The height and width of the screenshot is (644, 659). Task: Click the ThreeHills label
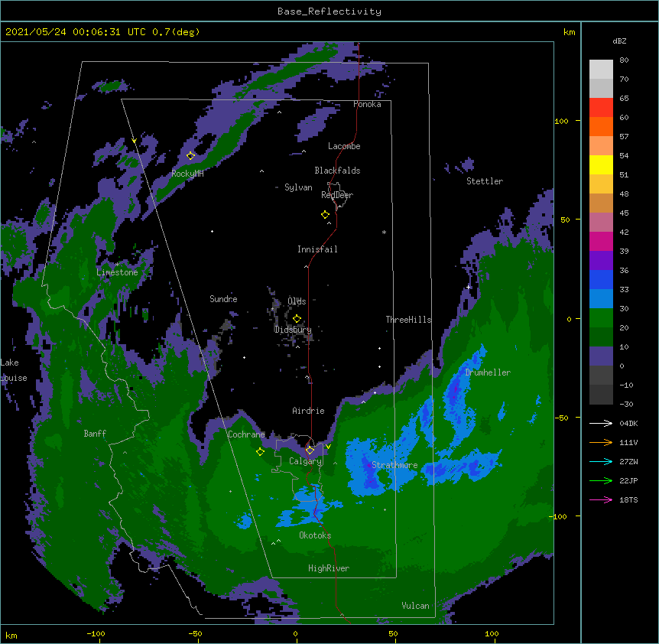408,320
